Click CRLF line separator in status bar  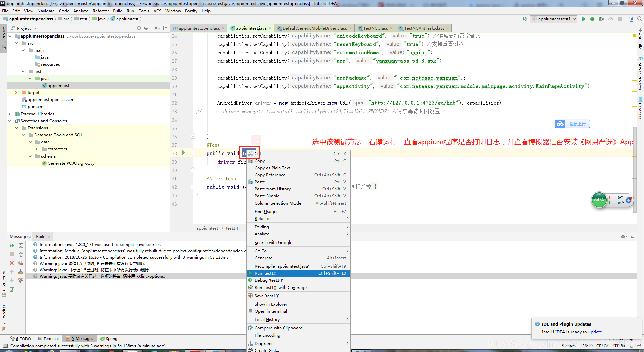point(602,346)
